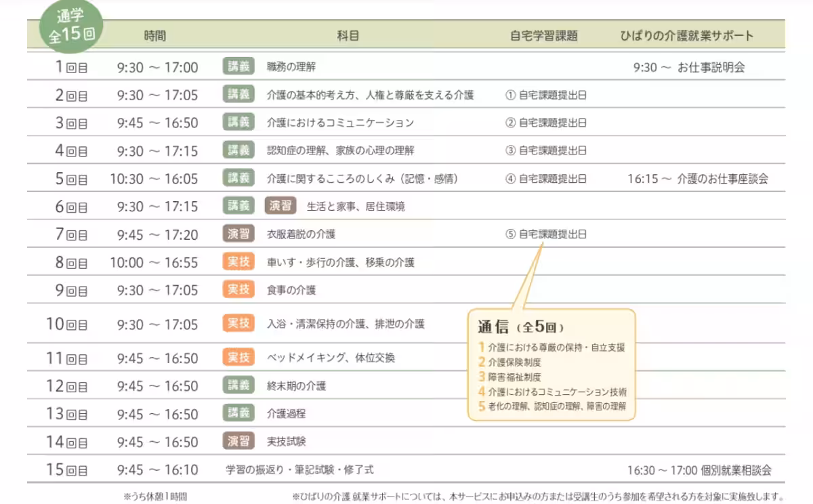
Task: Open 16:15 〜 介護のお仕事座談会 entry
Action: [x=697, y=179]
